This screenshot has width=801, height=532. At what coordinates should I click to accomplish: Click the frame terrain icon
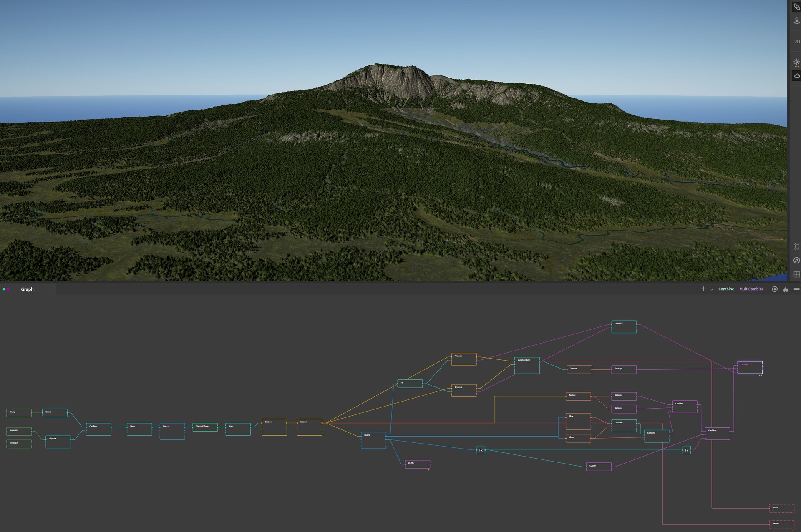(x=796, y=246)
